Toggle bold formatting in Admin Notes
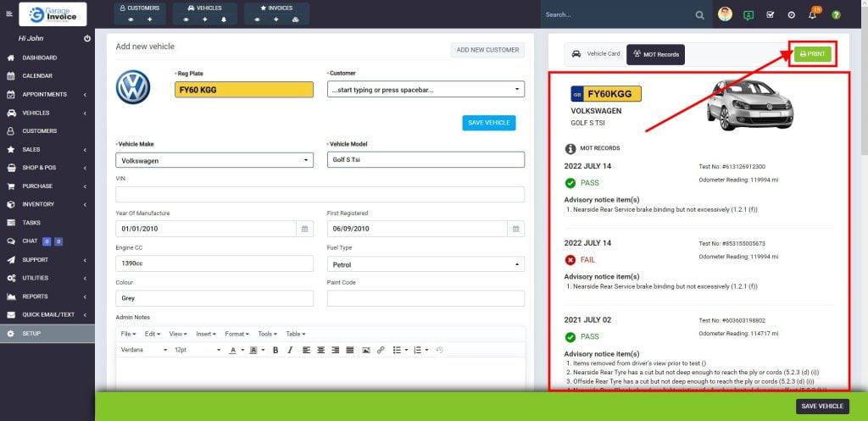This screenshot has width=868, height=421. tap(275, 350)
